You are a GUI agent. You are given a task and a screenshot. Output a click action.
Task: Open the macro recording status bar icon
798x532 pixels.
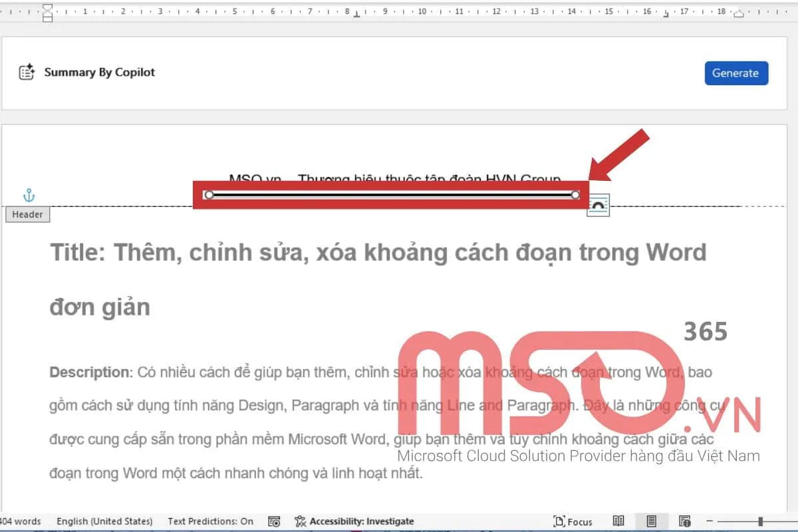click(274, 521)
